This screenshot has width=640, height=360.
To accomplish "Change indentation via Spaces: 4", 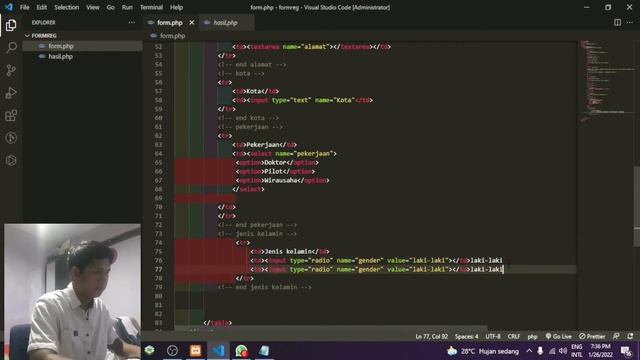I will pos(467,336).
